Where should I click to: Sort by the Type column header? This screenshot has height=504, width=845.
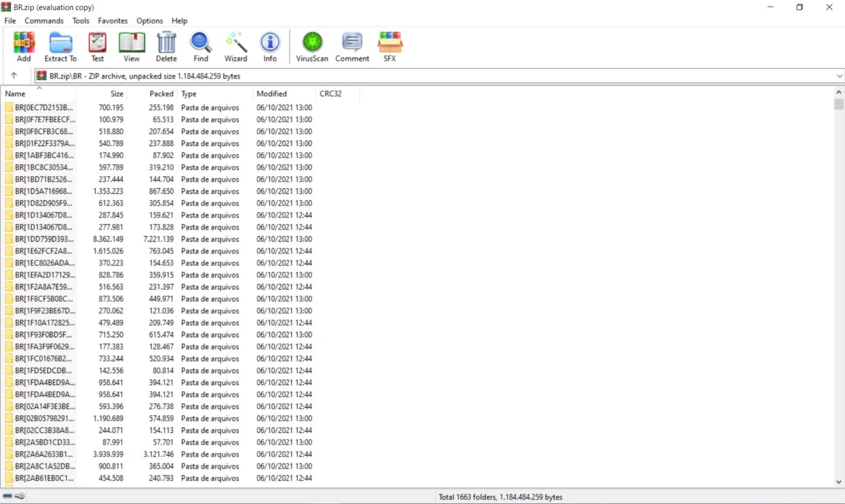tap(214, 94)
